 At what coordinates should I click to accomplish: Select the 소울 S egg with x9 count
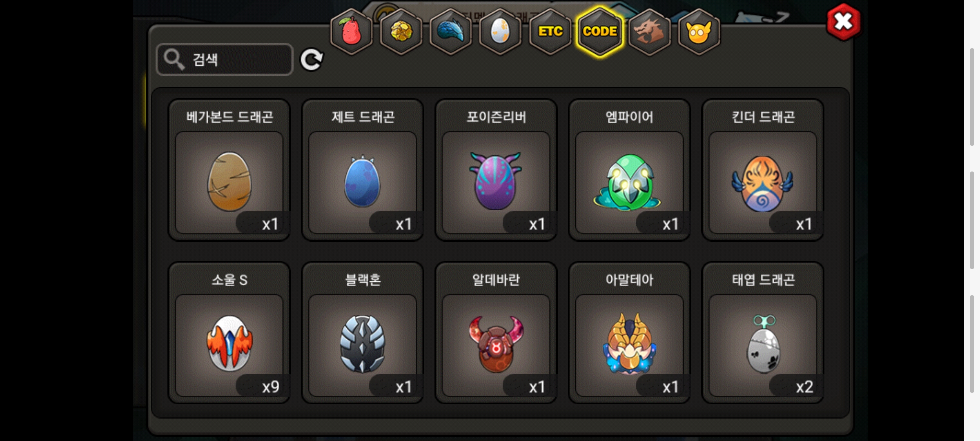coord(229,333)
